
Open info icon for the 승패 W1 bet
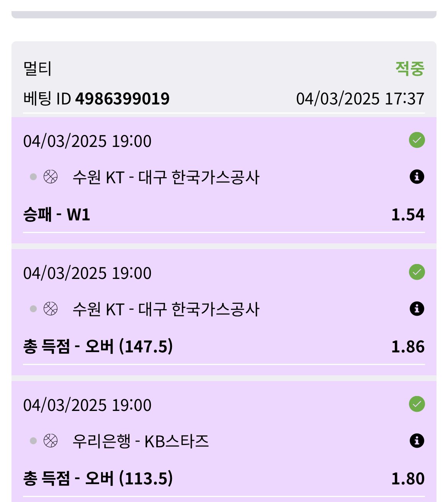pos(417,177)
